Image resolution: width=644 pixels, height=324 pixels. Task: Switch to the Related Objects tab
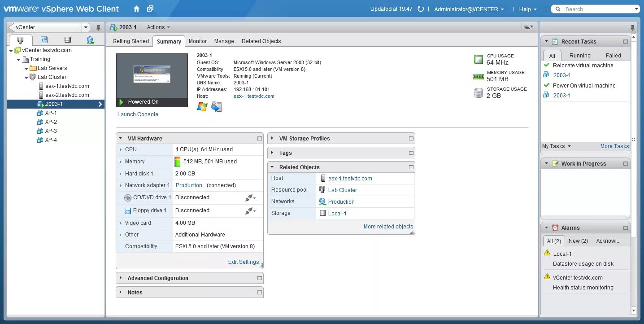(x=261, y=41)
